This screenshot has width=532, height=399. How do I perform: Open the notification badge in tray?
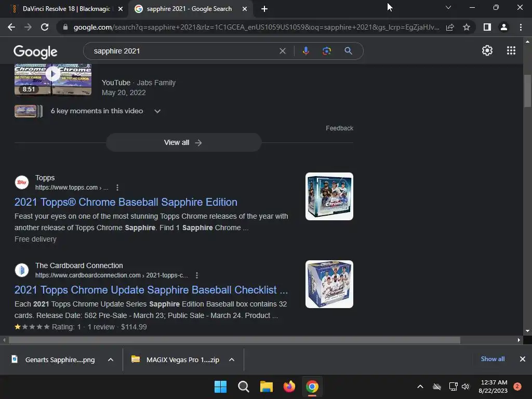pyautogui.click(x=517, y=387)
